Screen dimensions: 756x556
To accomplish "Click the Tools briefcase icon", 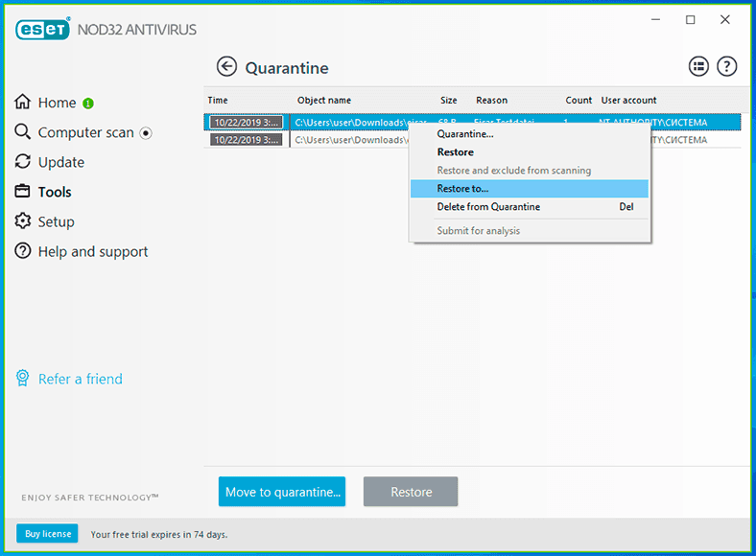I will coord(23,192).
